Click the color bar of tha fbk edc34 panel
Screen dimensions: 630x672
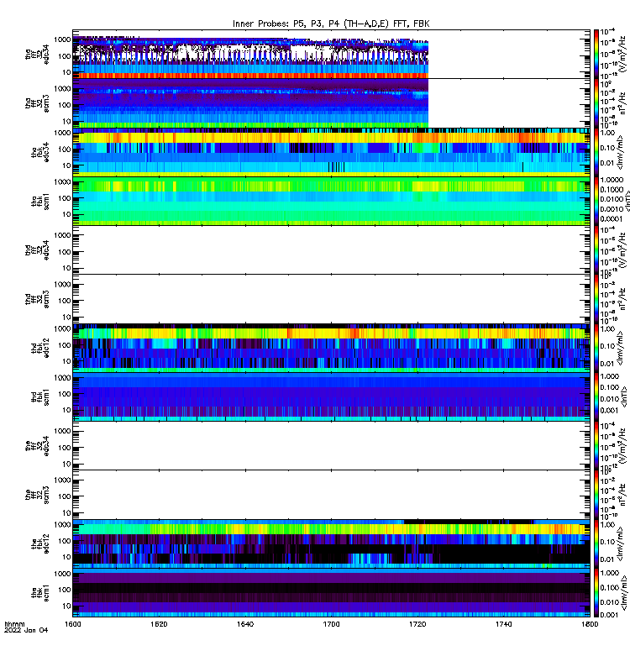pos(596,152)
